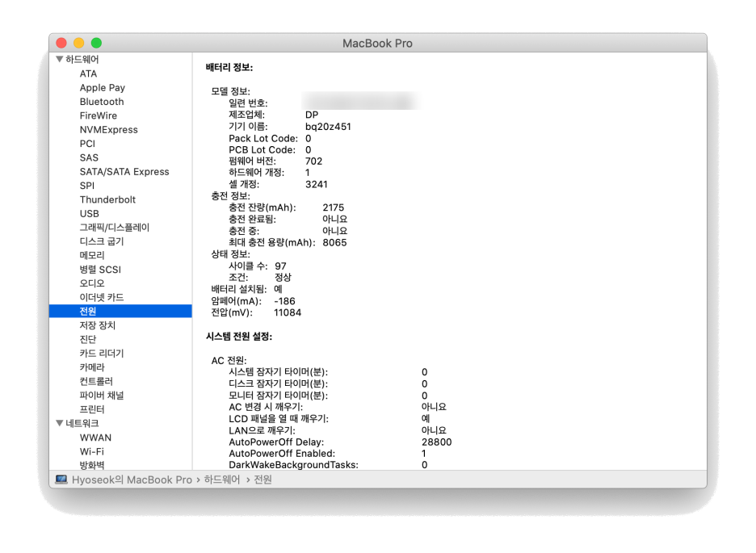Image resolution: width=756 pixels, height=553 pixels.
Task: Select 이더넷 카드 entry
Action: pos(102,297)
